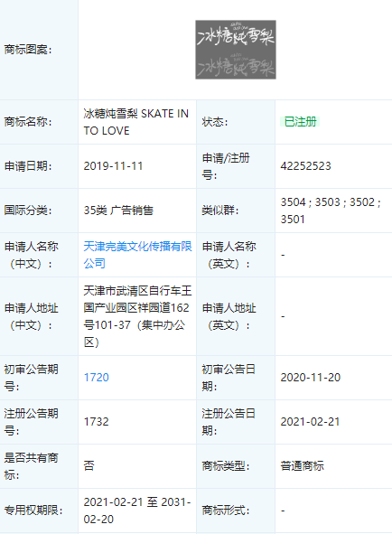Click the 申请人名称（中文） label

(x=32, y=255)
